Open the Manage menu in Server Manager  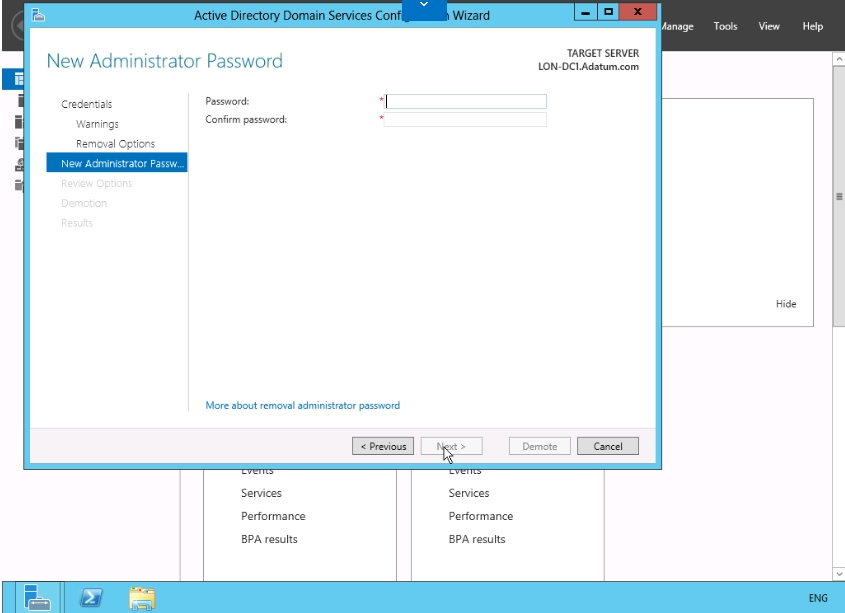(x=677, y=26)
